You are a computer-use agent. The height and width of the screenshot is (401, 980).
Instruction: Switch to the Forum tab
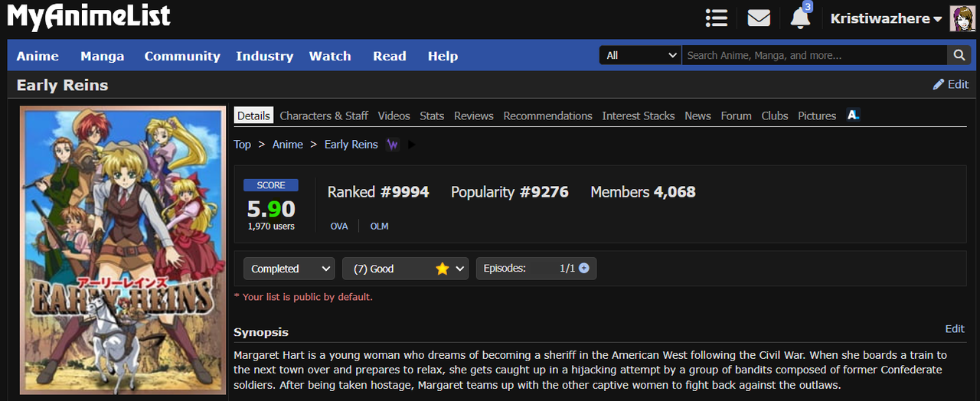pyautogui.click(x=736, y=116)
